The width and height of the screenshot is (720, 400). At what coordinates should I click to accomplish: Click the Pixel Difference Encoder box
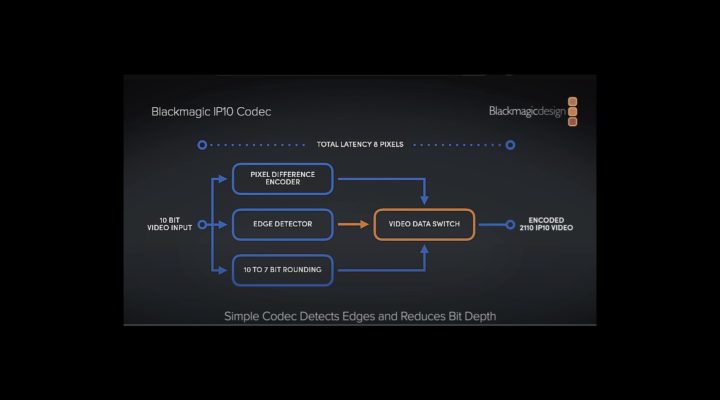pos(283,179)
